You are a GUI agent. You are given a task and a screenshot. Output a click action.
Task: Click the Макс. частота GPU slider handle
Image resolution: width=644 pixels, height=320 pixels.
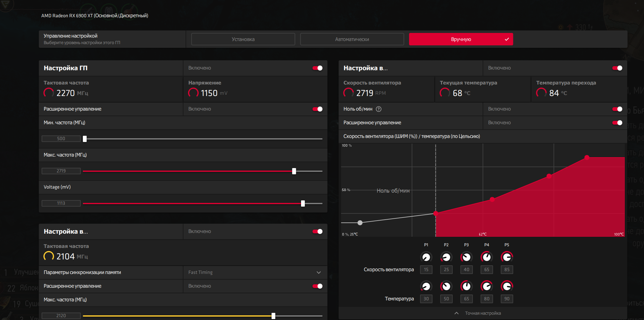click(294, 171)
